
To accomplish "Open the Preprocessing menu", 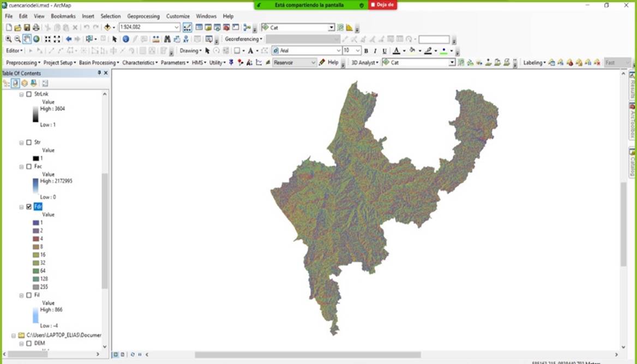I will tap(22, 63).
